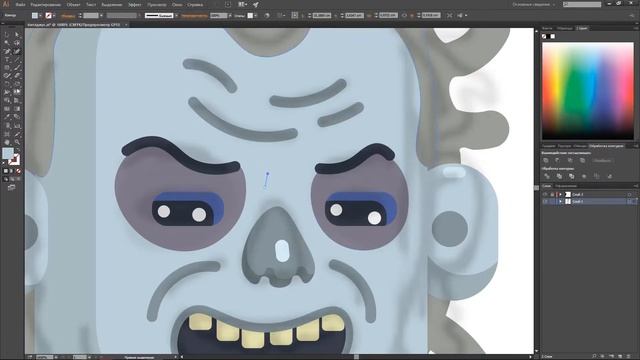Set paint mode to None in toolbox

(18, 171)
